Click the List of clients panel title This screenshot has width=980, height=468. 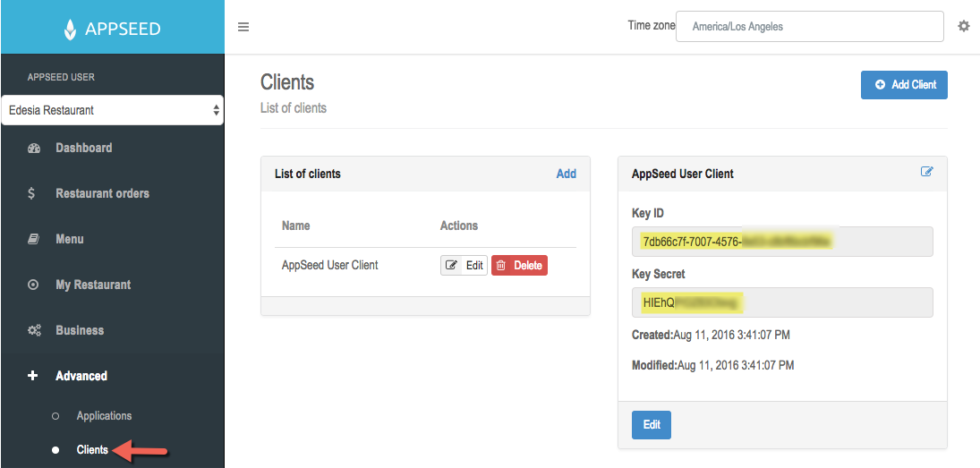point(308,174)
